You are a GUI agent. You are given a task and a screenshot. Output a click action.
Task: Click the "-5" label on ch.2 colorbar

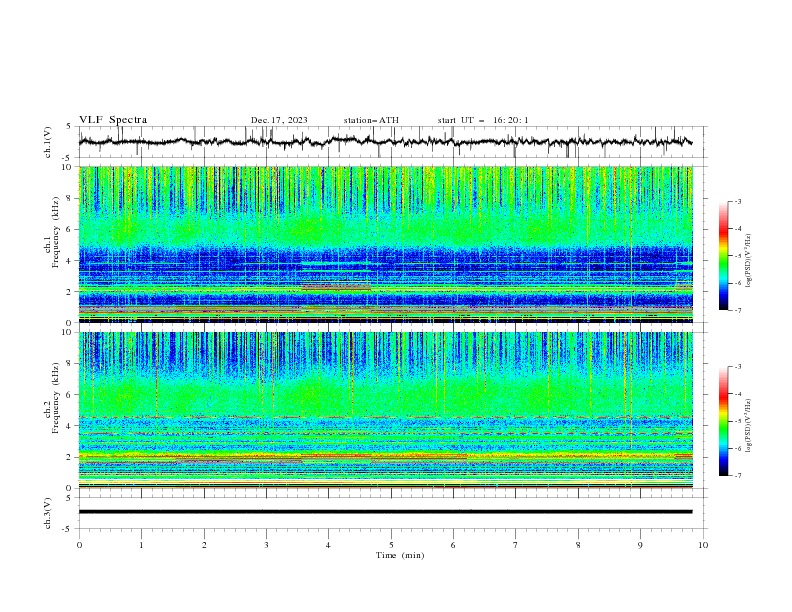click(737, 421)
